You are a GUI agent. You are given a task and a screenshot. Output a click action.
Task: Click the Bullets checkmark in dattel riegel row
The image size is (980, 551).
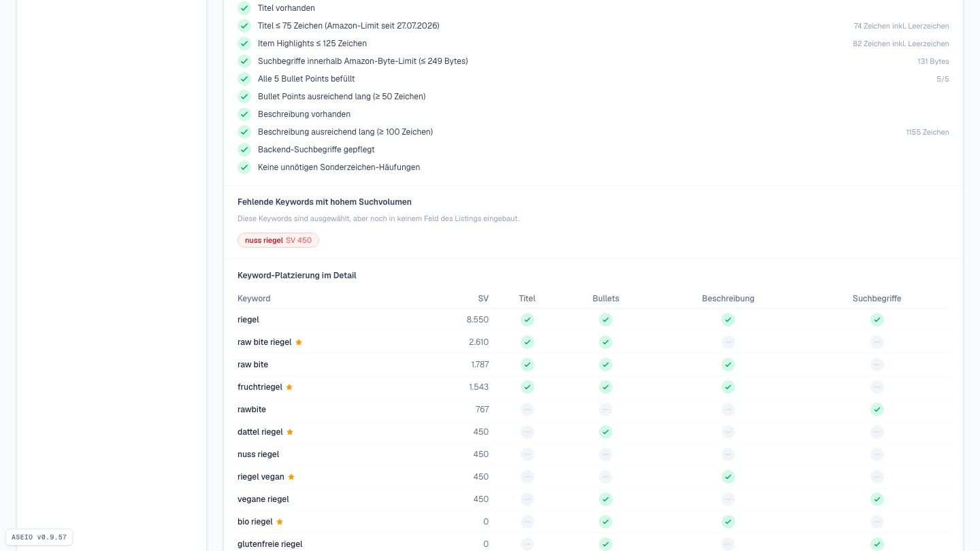pyautogui.click(x=606, y=432)
